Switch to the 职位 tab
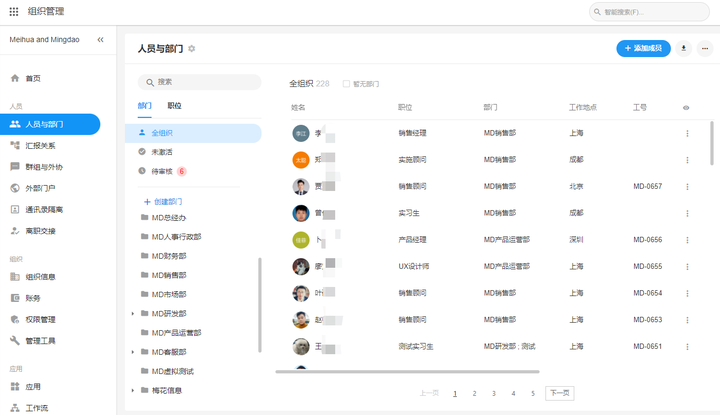Viewport: 720px width, 415px height. [x=174, y=106]
